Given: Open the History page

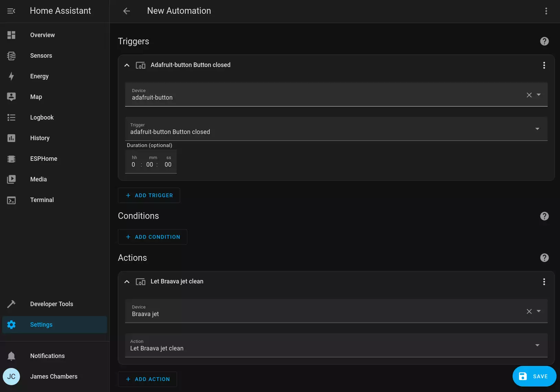Looking at the screenshot, I should (55, 138).
